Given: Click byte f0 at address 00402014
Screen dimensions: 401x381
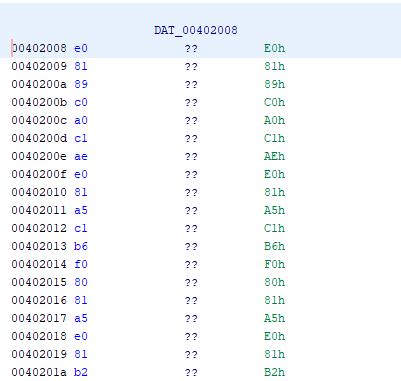Looking at the screenshot, I should (81, 264).
